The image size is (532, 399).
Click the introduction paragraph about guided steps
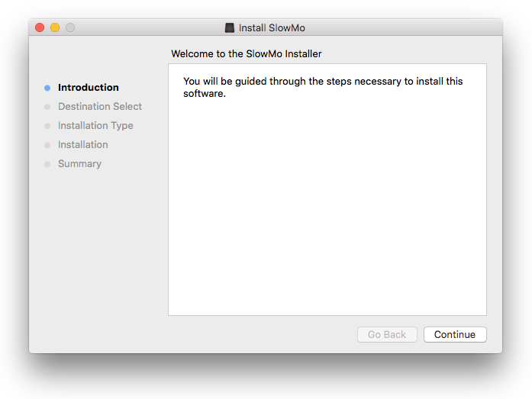coord(323,88)
